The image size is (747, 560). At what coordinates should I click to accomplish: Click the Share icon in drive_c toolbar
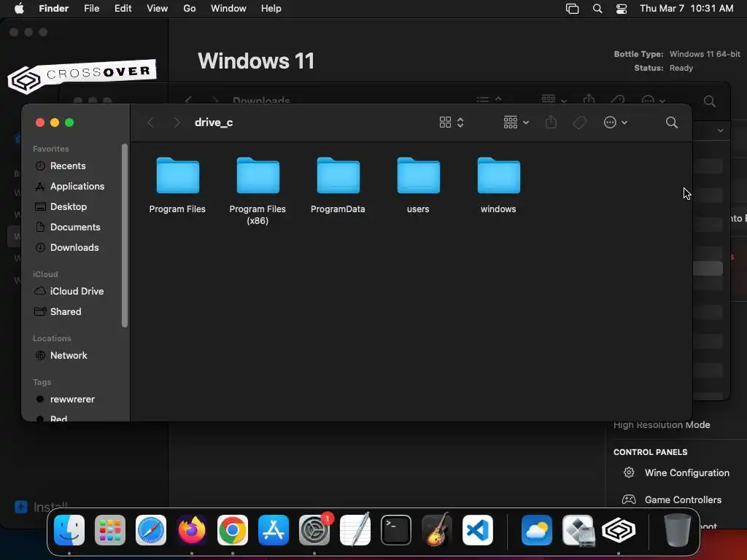tap(551, 122)
